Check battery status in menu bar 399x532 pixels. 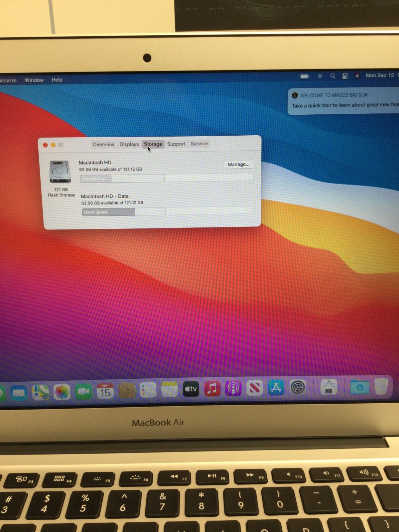[x=305, y=76]
